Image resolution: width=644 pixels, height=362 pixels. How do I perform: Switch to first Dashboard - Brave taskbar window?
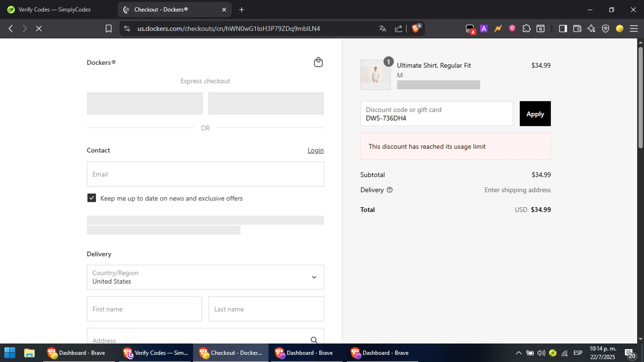pos(78,353)
